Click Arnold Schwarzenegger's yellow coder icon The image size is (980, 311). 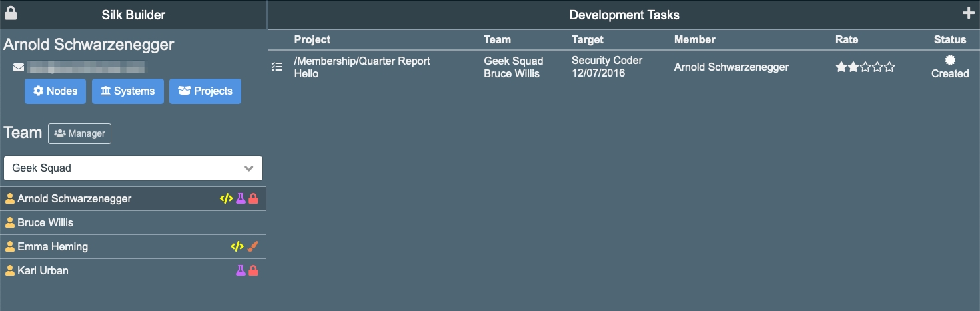pos(226,198)
